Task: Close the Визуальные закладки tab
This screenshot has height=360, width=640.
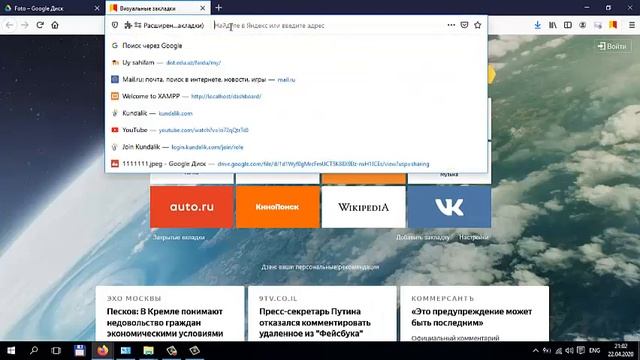Action: (202, 8)
